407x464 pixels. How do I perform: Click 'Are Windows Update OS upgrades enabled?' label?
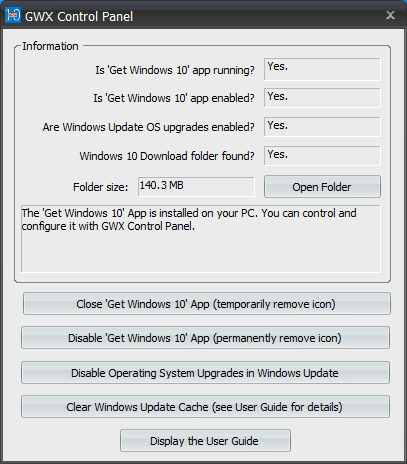pyautogui.click(x=149, y=127)
